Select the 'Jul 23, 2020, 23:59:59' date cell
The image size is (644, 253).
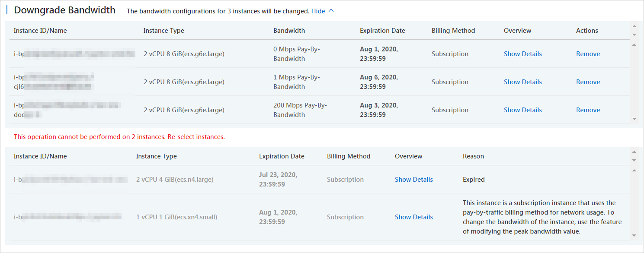coord(278,180)
